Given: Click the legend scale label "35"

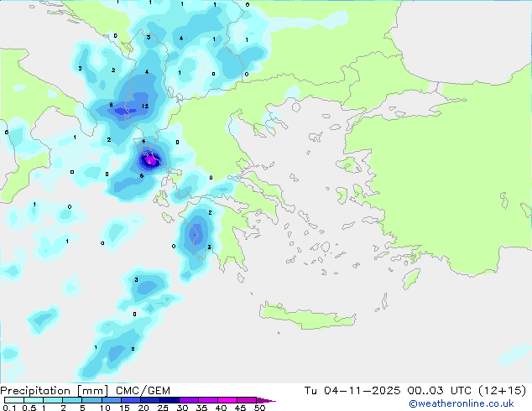Looking at the screenshot, I should click(x=201, y=408).
